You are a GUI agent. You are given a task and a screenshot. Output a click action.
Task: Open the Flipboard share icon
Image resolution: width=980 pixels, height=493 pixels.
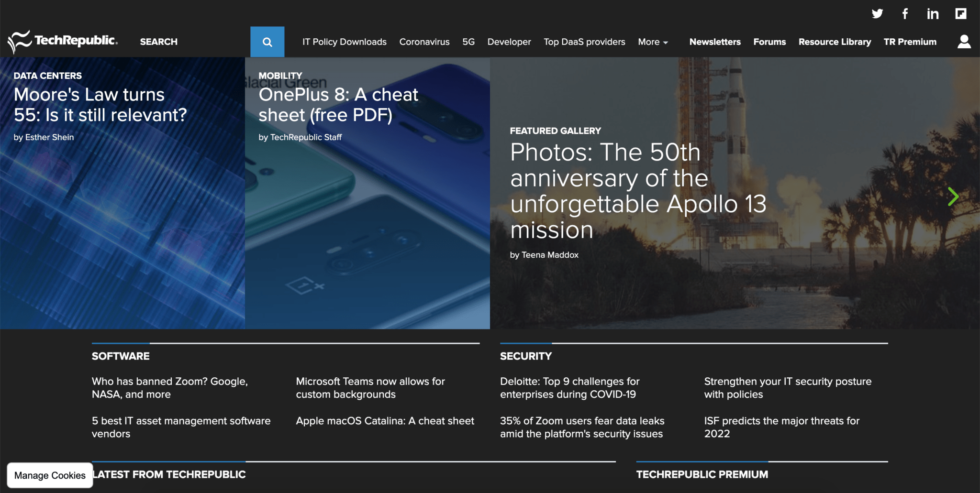tap(960, 14)
